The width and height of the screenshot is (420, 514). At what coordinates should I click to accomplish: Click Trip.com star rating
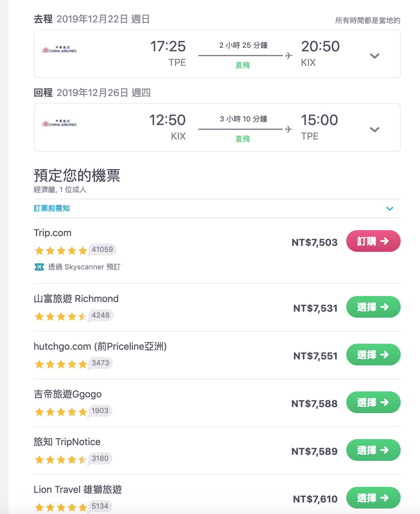coord(61,251)
